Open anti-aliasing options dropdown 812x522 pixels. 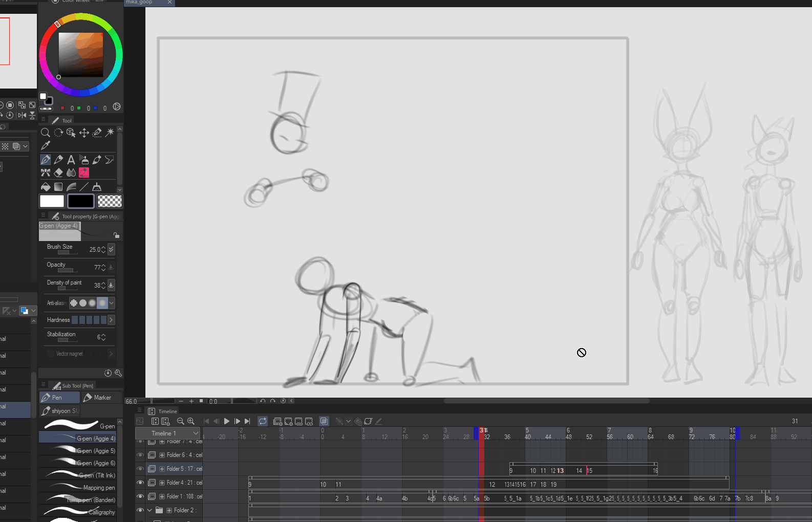pos(112,303)
